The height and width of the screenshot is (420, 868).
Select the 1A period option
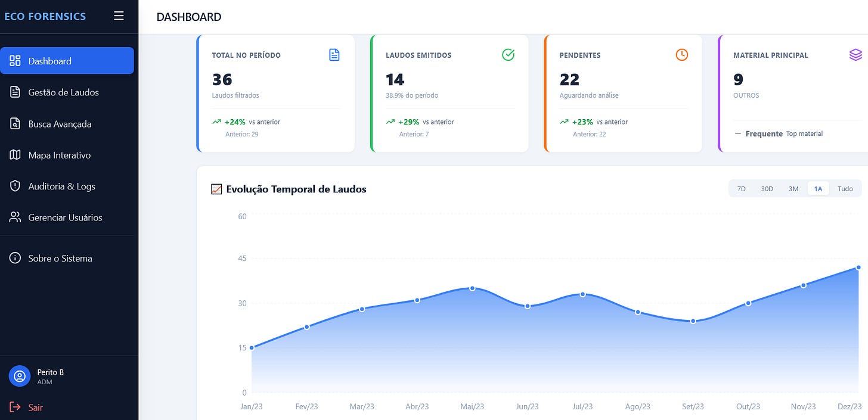click(x=819, y=189)
